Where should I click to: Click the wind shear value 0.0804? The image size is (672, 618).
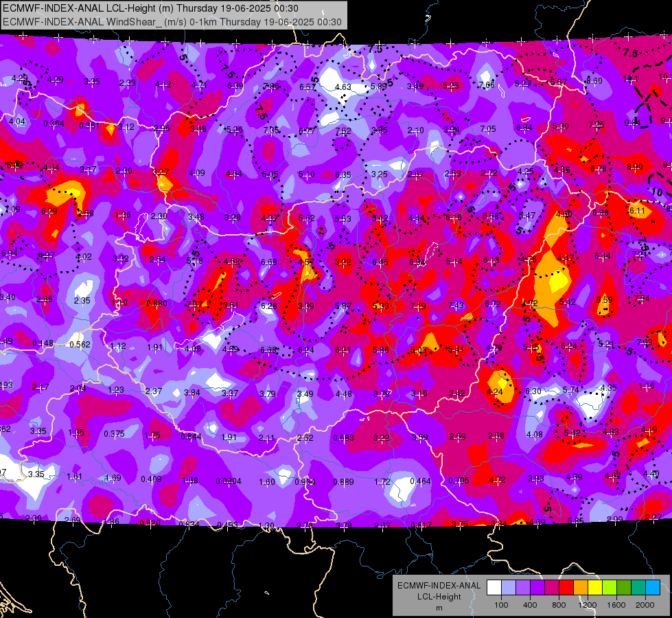229,481
